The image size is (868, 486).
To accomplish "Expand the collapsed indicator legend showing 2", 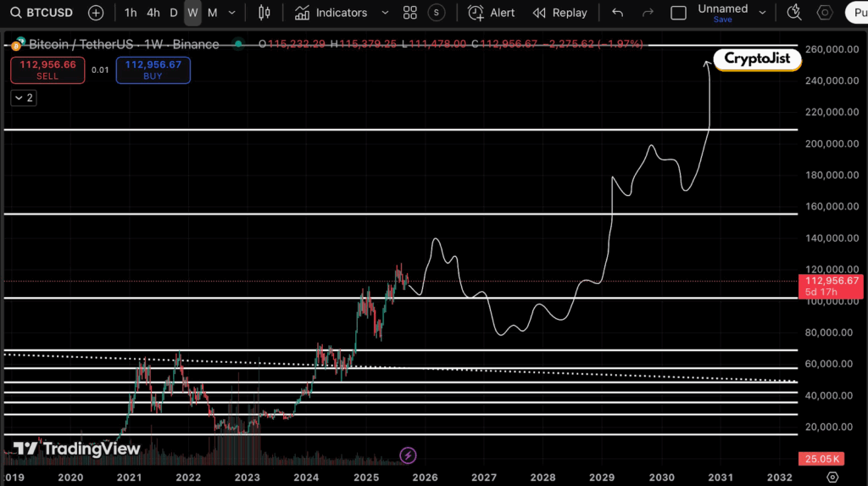I will point(23,98).
